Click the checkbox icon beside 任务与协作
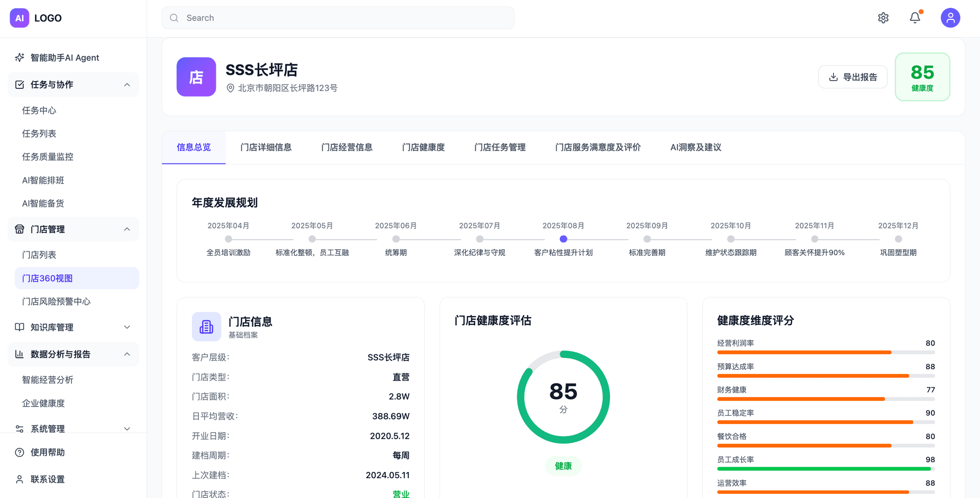This screenshot has height=498, width=980. pos(19,84)
